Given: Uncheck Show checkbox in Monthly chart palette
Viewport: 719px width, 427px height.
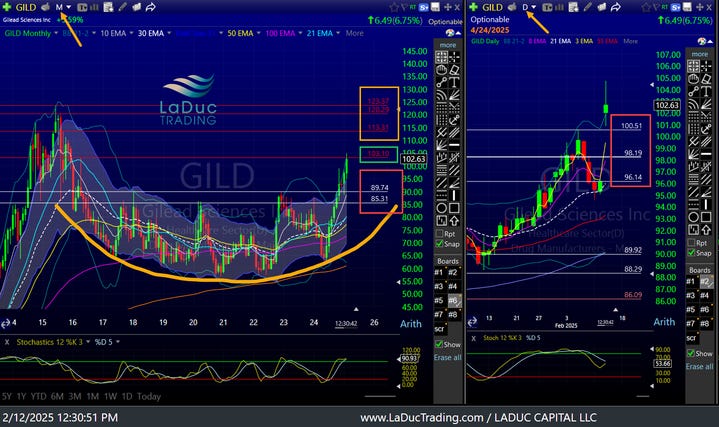Looking at the screenshot, I should [439, 344].
